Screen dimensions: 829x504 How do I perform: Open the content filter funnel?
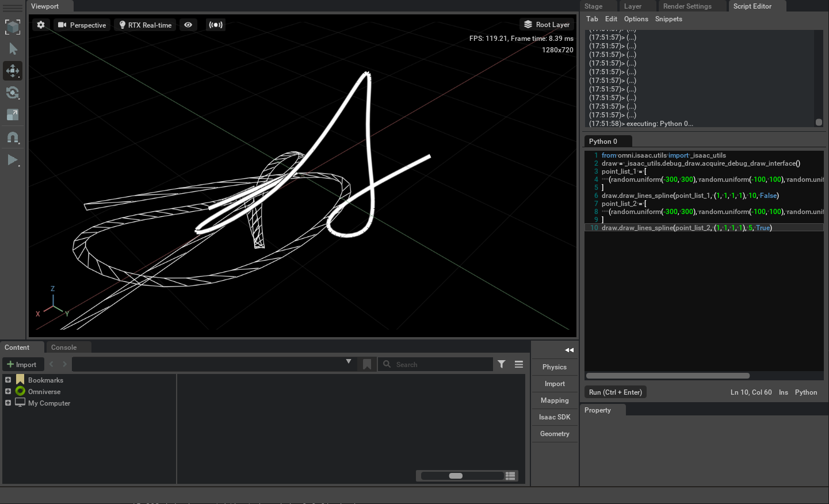(x=502, y=364)
